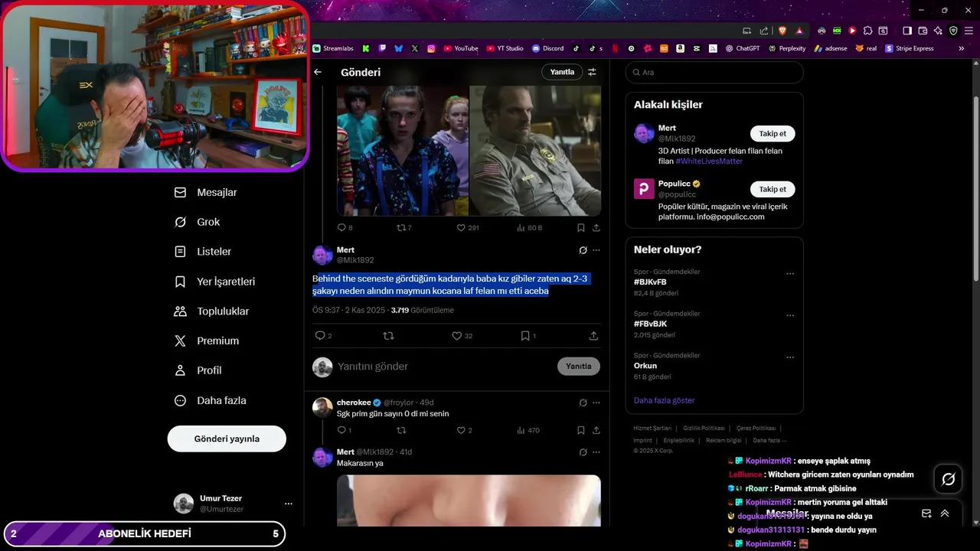Open Stripe Express bookmark
980x551 pixels.
[x=910, y=48]
